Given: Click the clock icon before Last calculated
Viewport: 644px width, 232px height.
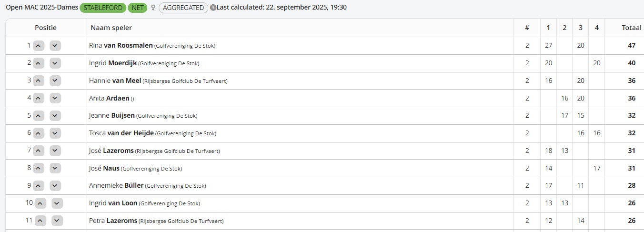Looking at the screenshot, I should pos(213,8).
